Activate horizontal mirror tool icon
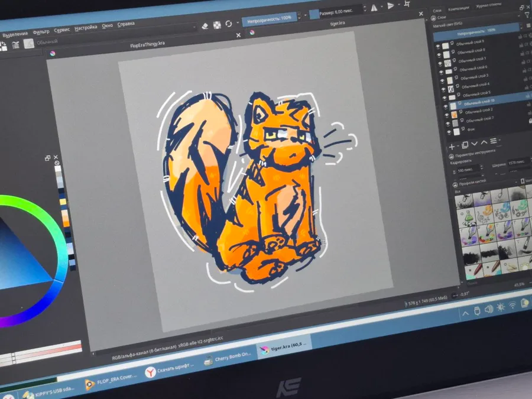 coord(374,8)
